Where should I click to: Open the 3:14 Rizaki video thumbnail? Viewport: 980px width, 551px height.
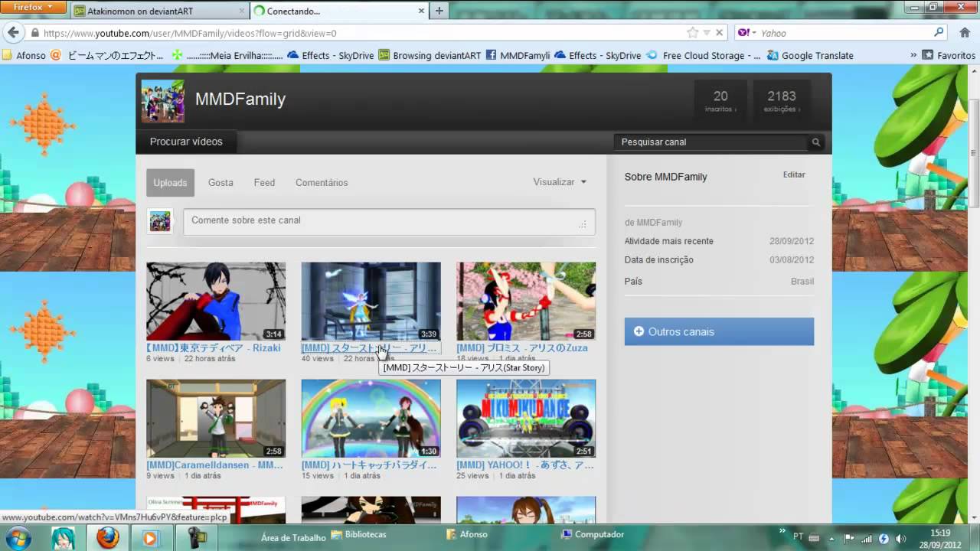216,302
